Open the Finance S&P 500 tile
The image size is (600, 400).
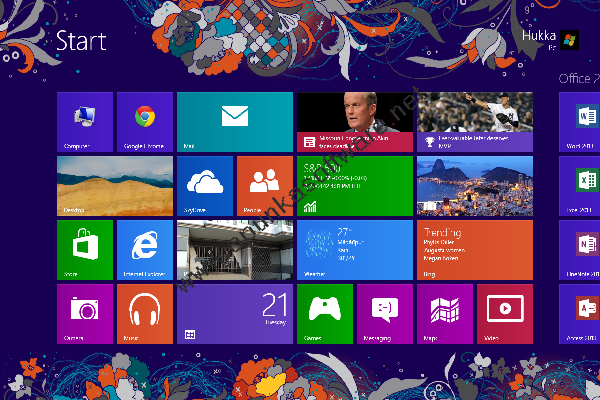355,186
